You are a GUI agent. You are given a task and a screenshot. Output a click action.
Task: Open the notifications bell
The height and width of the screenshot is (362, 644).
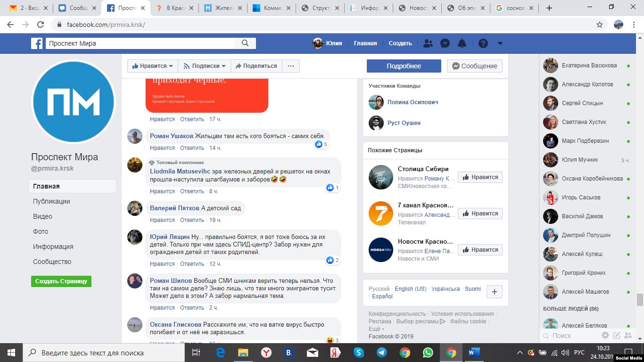coord(462,43)
